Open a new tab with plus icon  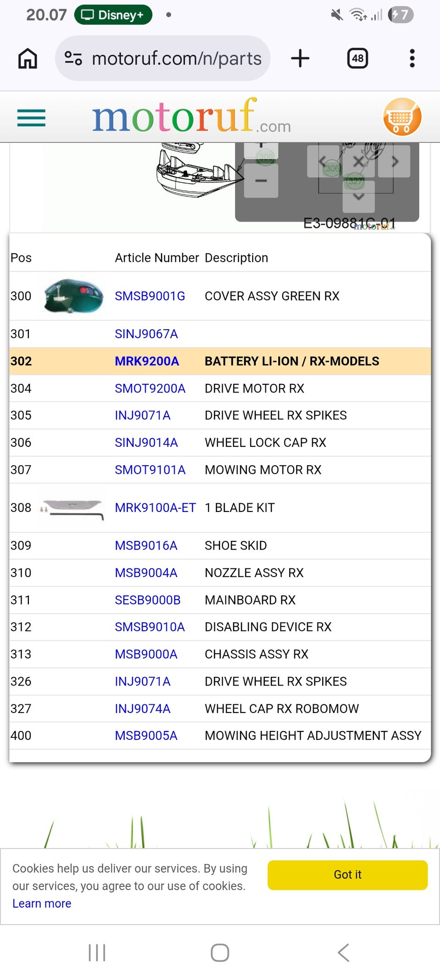(300, 59)
